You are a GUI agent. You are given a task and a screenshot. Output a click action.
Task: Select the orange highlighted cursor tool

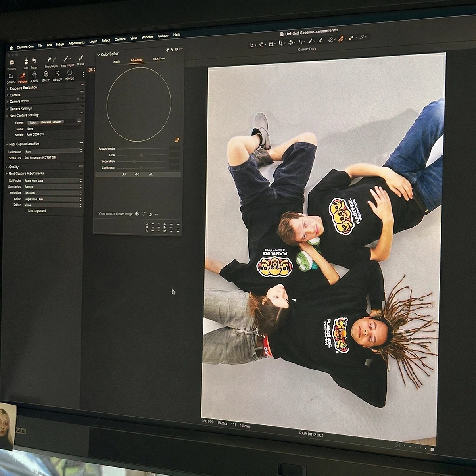(341, 39)
